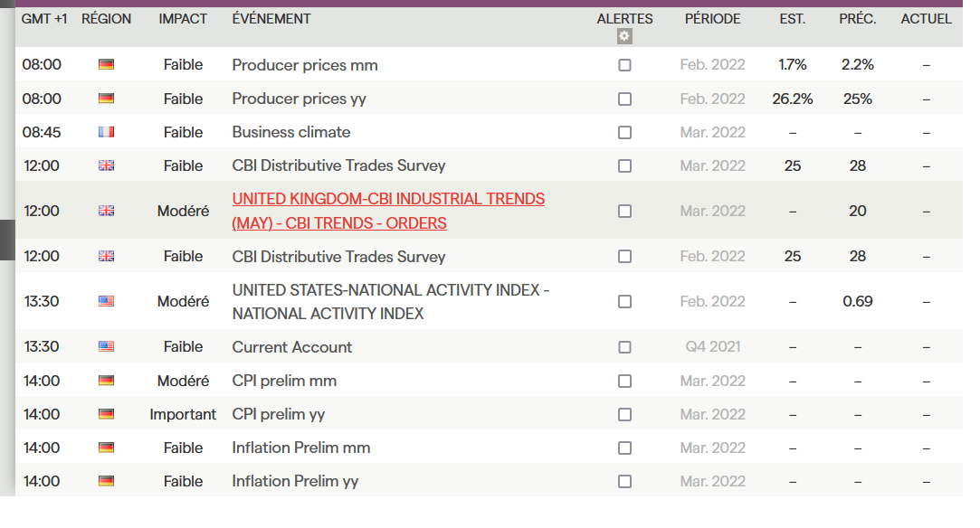The width and height of the screenshot is (980, 528).
Task: Select the Inflation Prelim yy event name
Action: [295, 481]
